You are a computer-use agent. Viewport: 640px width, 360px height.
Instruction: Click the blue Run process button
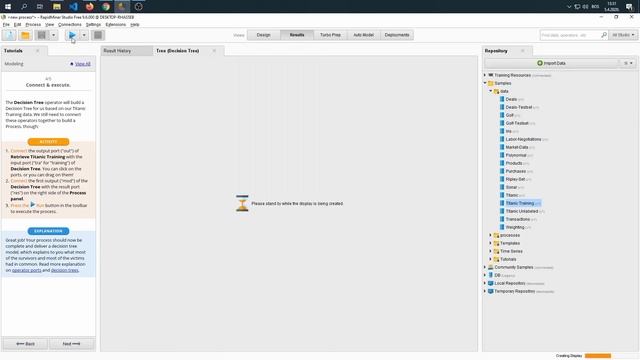(x=72, y=35)
